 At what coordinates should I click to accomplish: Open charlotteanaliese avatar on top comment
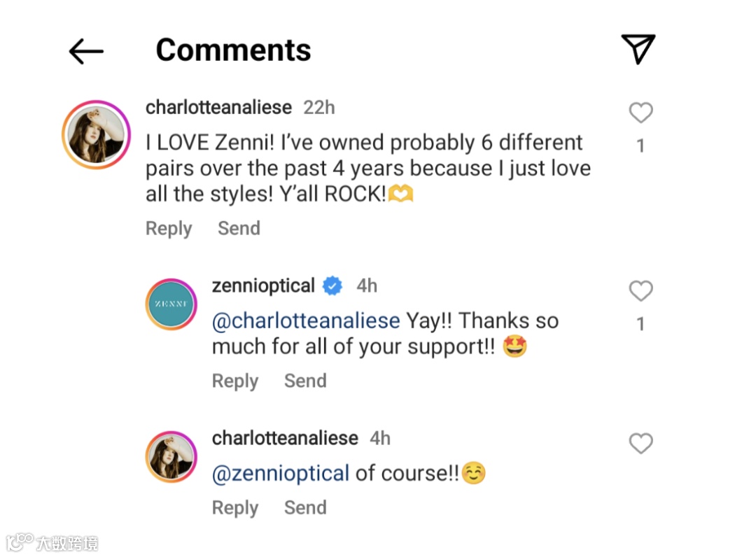click(x=97, y=135)
